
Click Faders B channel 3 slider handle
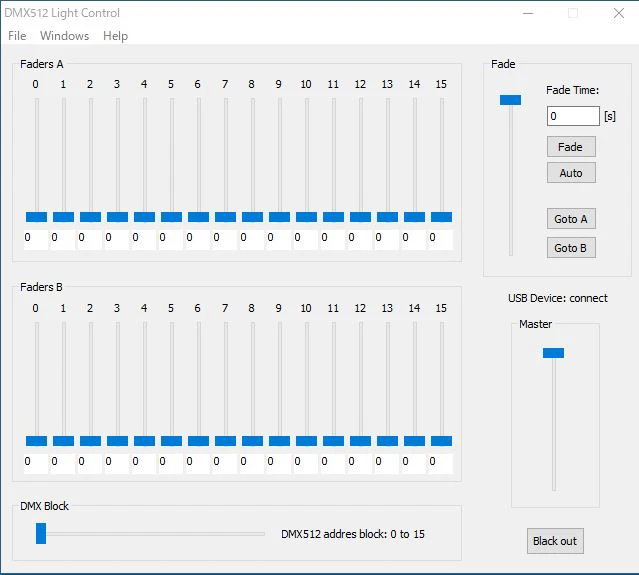tap(117, 441)
